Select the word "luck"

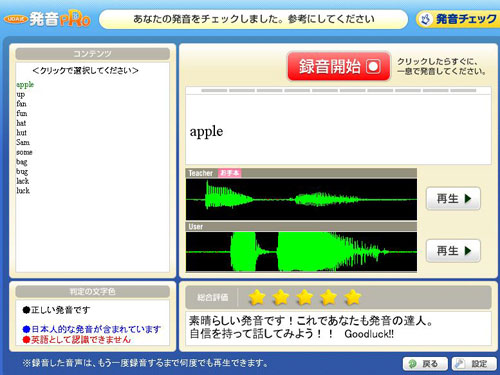point(23,191)
